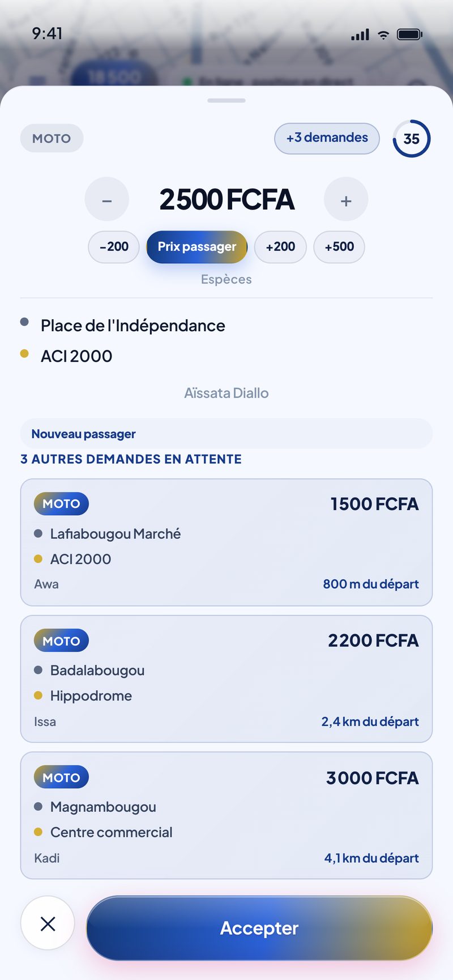
Task: Tap the Wi-Fi status icon
Action: [x=383, y=35]
